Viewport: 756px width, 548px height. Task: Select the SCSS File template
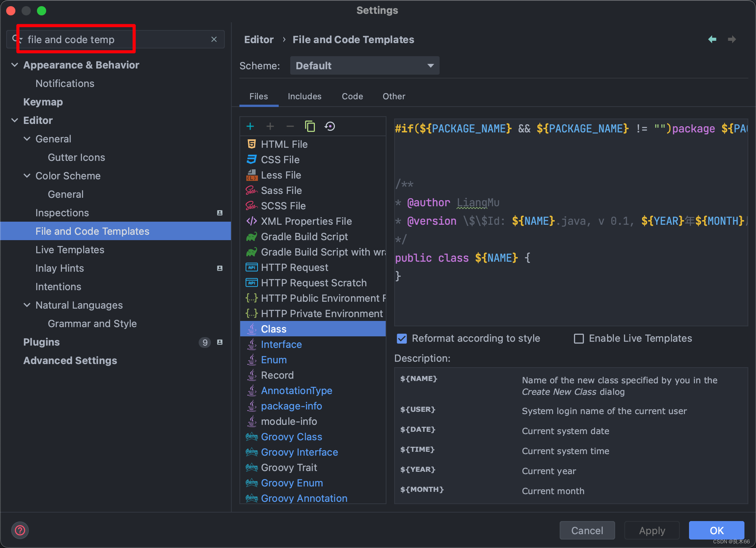point(313,206)
